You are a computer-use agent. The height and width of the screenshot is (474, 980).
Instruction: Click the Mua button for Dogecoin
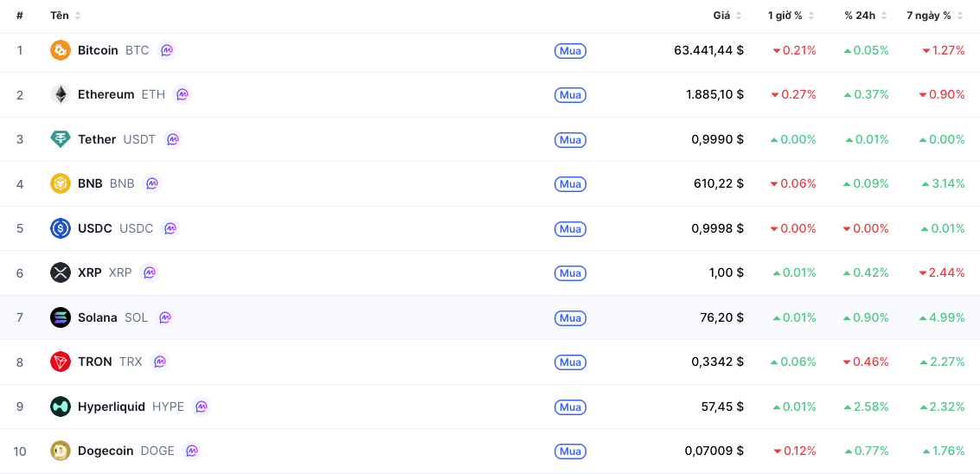570,451
